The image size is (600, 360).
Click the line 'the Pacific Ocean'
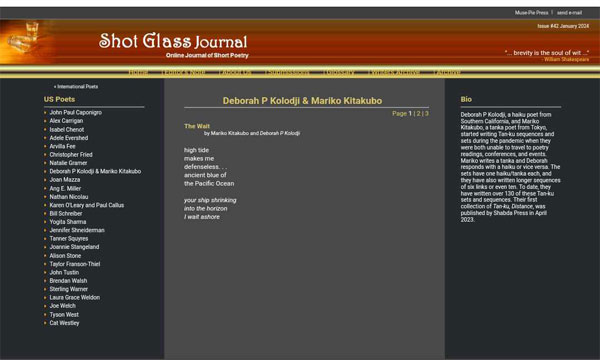[209, 184]
